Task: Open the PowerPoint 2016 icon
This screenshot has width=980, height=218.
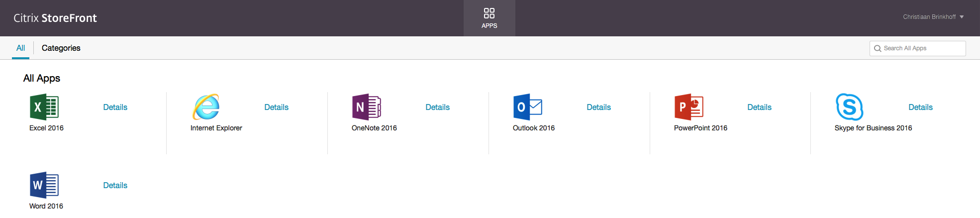Action: click(688, 107)
